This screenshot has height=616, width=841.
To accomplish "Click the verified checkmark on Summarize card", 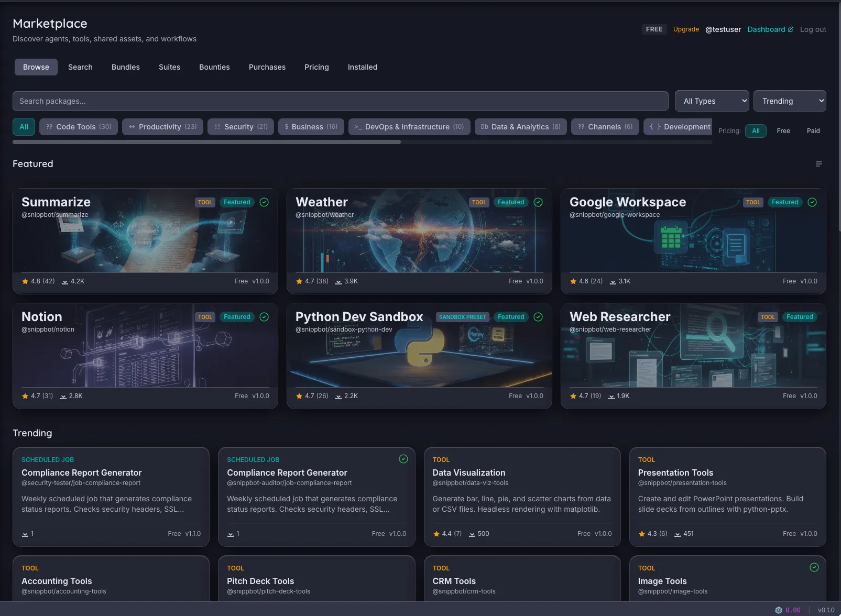I will [264, 202].
